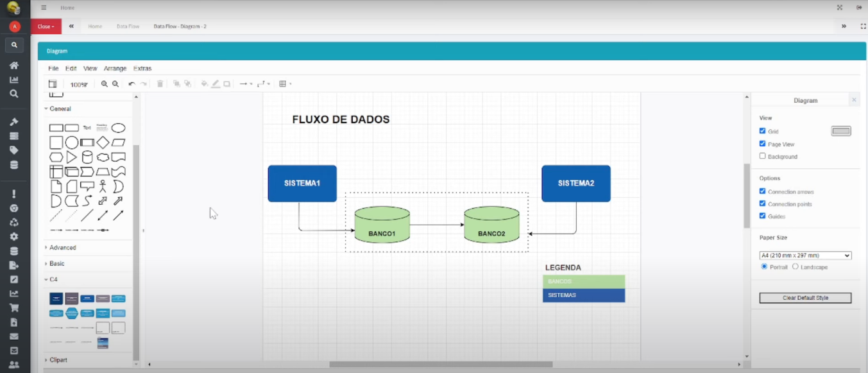Viewport: 868px width, 373px height.
Task: Open the Fill Color bucket tool
Action: point(205,84)
